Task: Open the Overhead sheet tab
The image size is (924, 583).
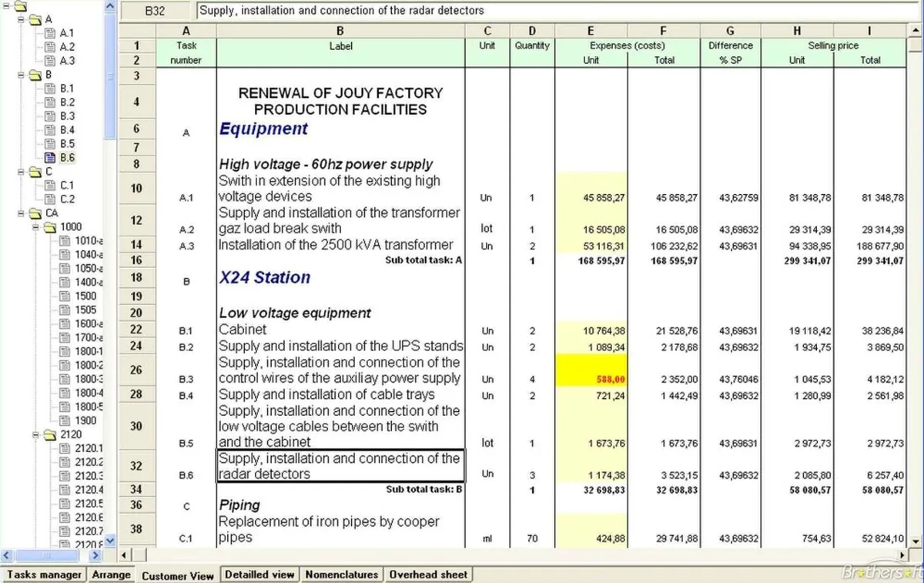Action: [428, 575]
